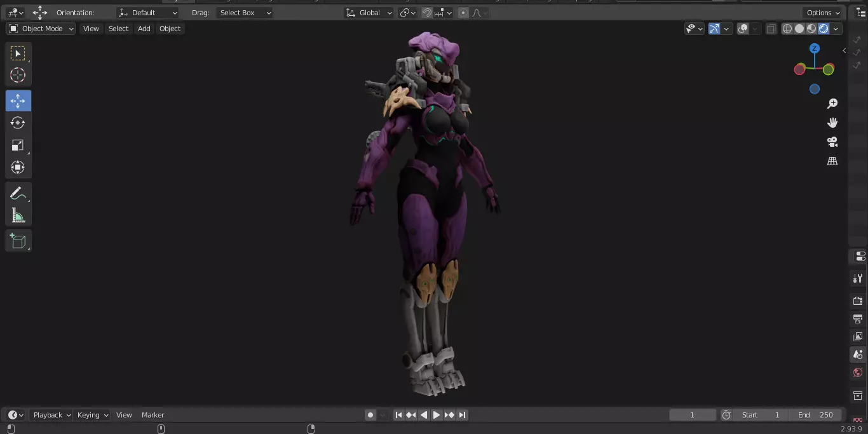Open the Keying menu
868x434 pixels.
tap(92, 415)
